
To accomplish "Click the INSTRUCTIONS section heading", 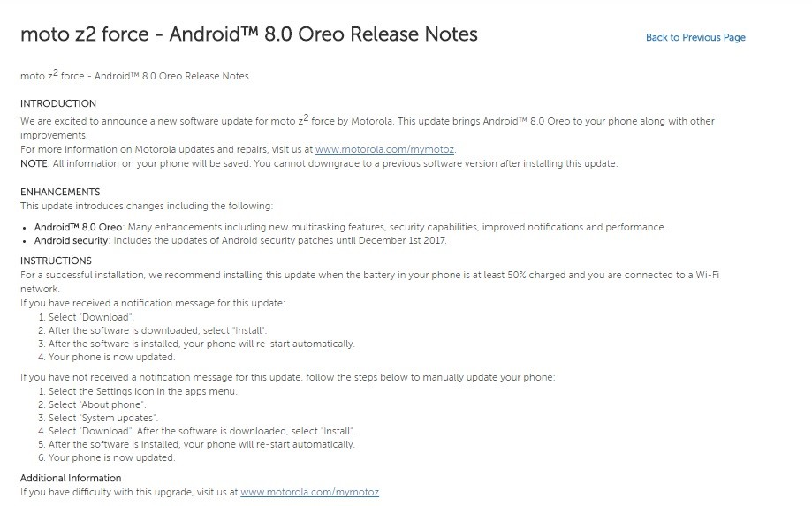I will (56, 261).
